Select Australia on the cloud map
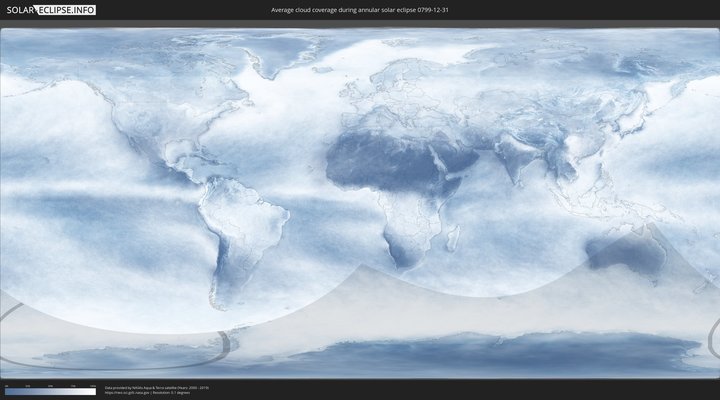The image size is (720, 400). 625,255
